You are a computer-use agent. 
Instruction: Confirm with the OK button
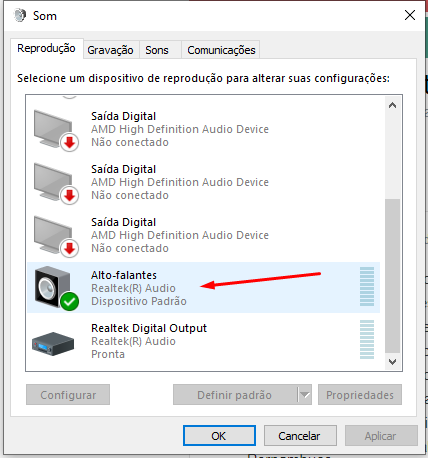[x=219, y=435]
